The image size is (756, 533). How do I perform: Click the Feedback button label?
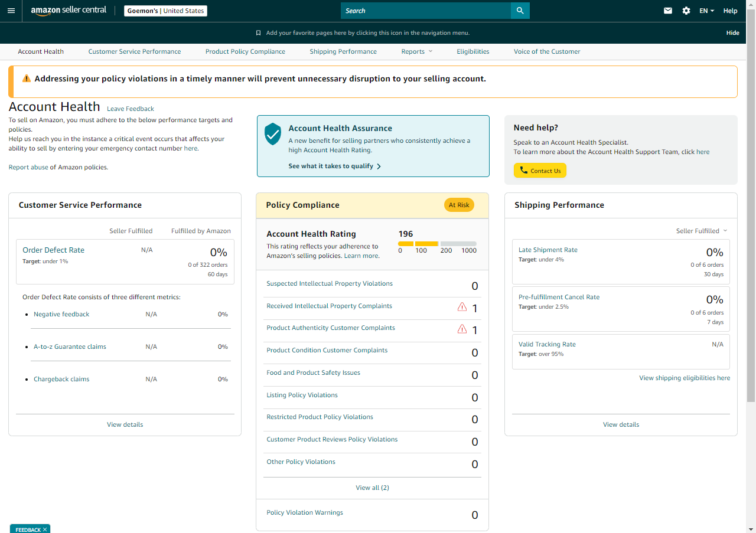pos(28,530)
